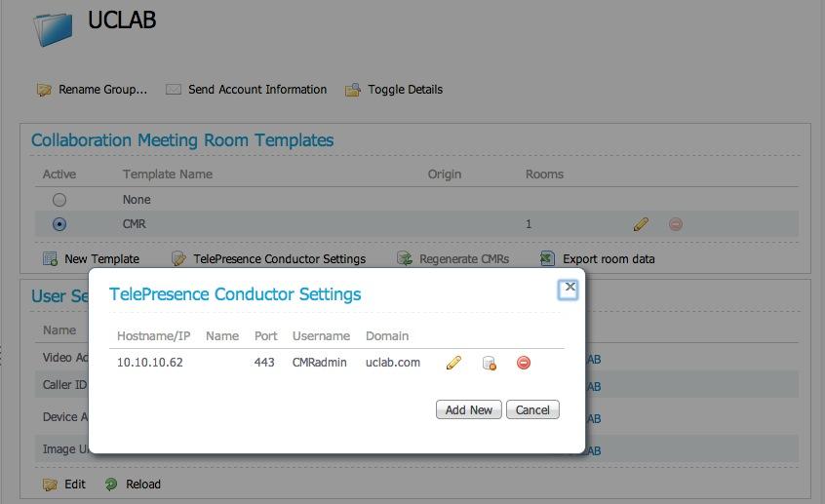Click the Port column header in dialog

(265, 335)
